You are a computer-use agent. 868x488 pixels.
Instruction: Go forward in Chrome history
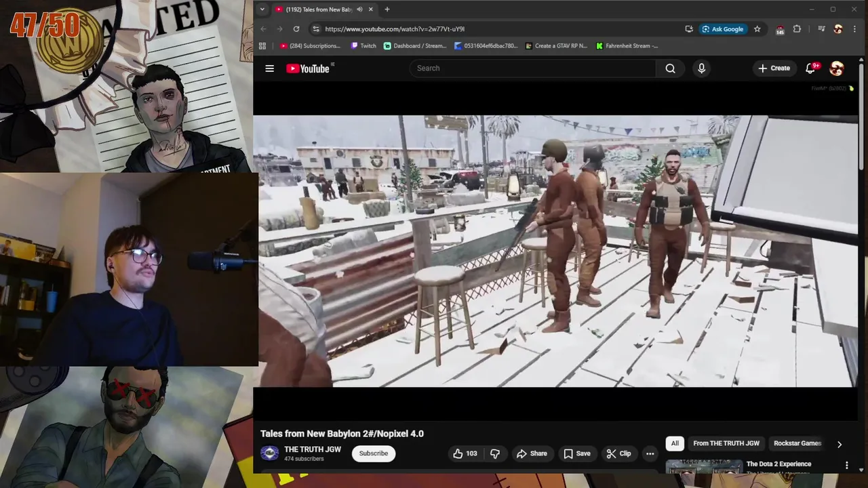[x=279, y=29]
